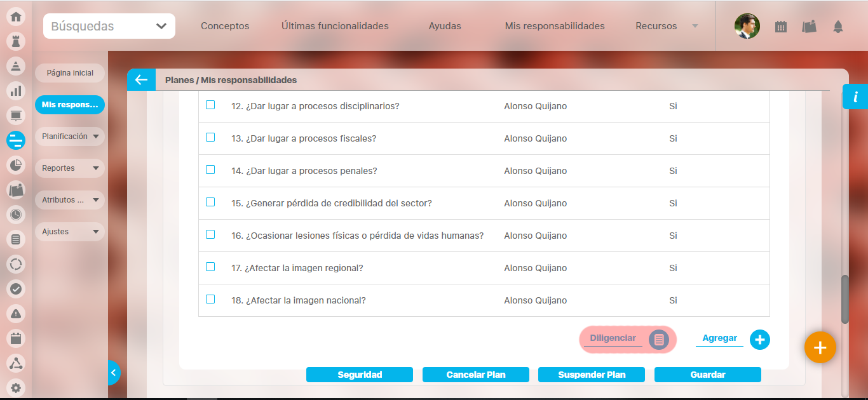This screenshot has height=400, width=868.
Task: Go to Últimas funcionalidades
Action: pos(335,26)
